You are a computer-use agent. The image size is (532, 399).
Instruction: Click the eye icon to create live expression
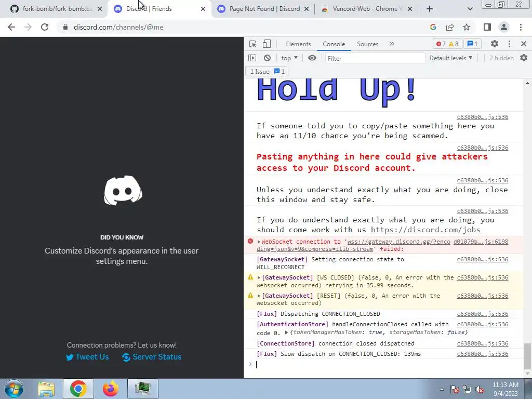312,58
